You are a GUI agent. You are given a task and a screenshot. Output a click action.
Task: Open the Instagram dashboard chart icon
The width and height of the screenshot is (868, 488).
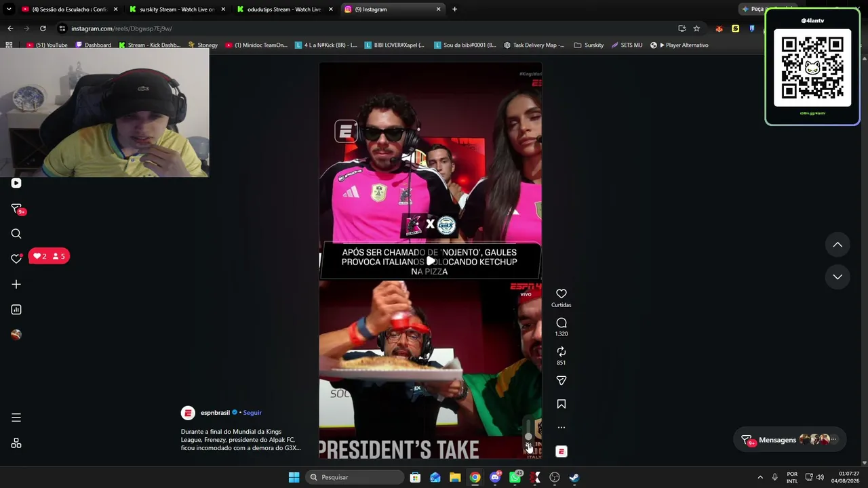click(16, 310)
